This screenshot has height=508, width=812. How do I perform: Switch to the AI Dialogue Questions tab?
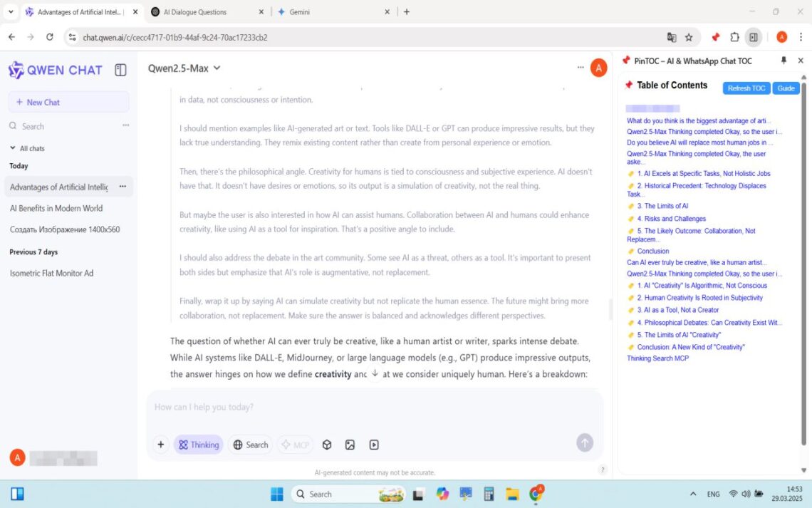[193, 11]
